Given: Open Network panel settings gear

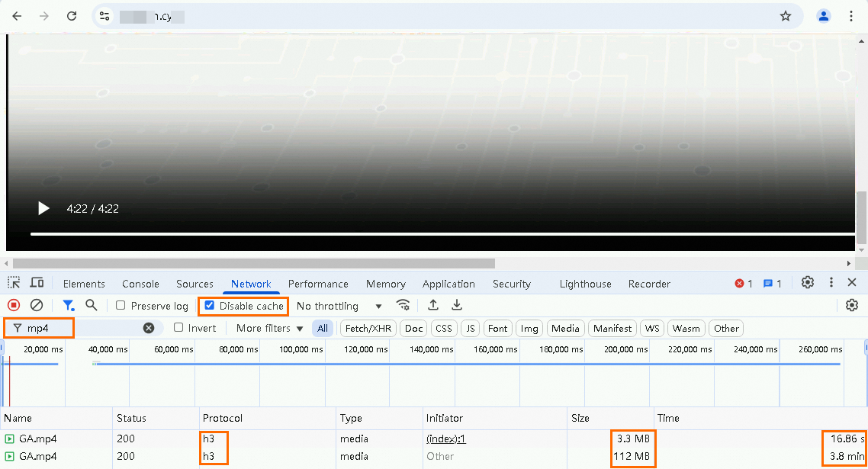Looking at the screenshot, I should click(852, 305).
